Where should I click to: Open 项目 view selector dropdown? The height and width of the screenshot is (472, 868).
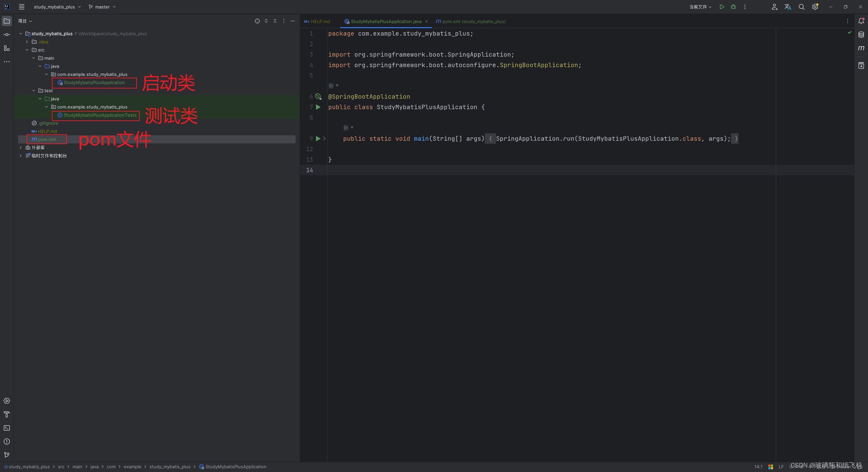point(25,21)
